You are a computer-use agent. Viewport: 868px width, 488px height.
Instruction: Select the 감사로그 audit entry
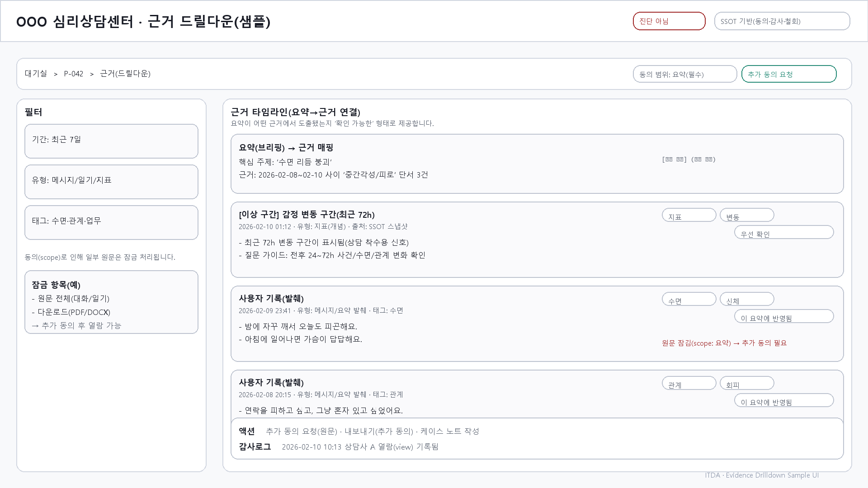click(x=254, y=446)
